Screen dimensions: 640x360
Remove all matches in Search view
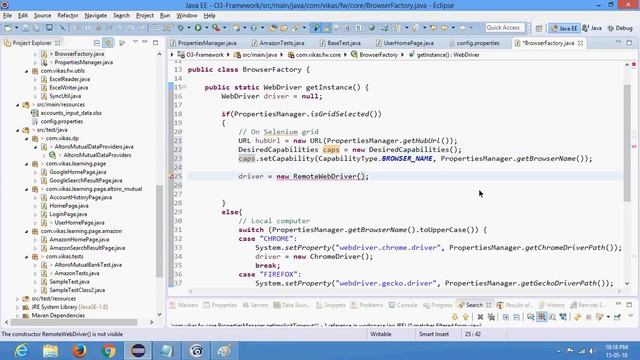click(x=491, y=317)
